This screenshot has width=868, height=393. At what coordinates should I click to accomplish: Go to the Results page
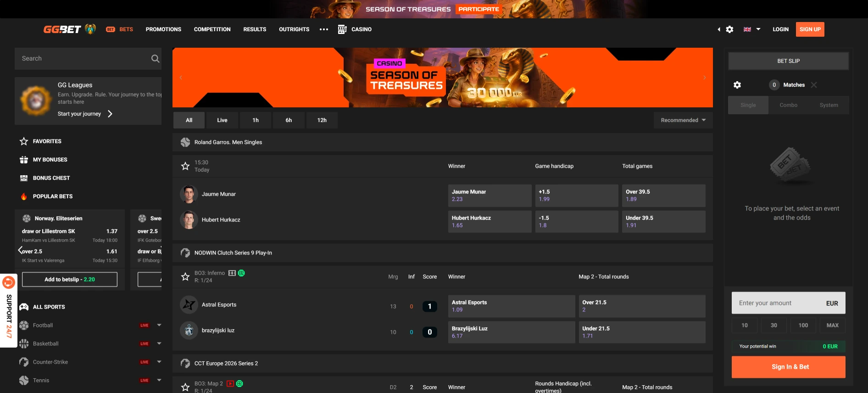255,29
